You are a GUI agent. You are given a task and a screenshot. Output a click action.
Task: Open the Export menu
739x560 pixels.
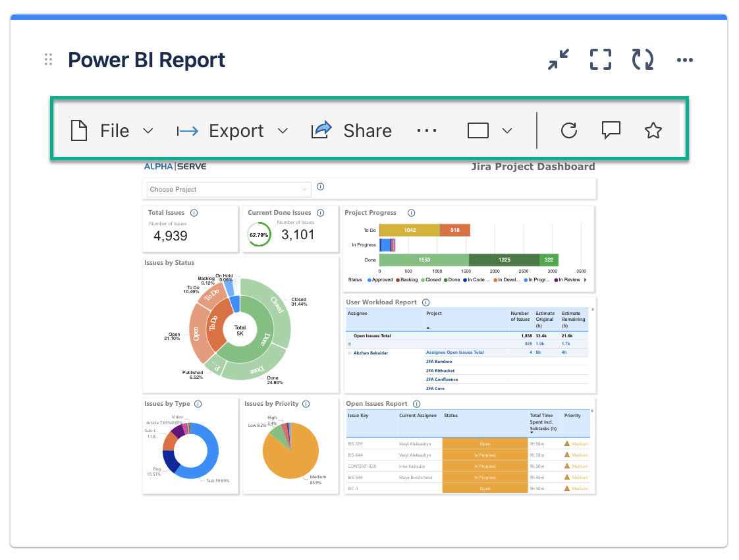point(233,130)
